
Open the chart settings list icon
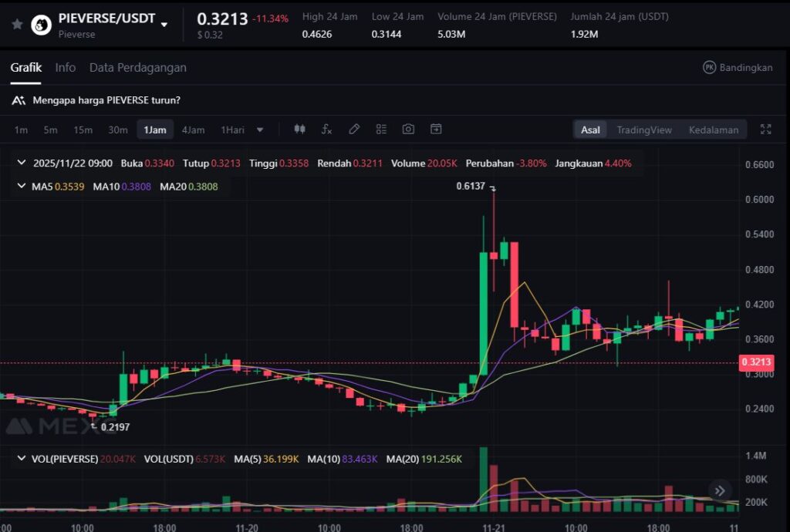[381, 130]
